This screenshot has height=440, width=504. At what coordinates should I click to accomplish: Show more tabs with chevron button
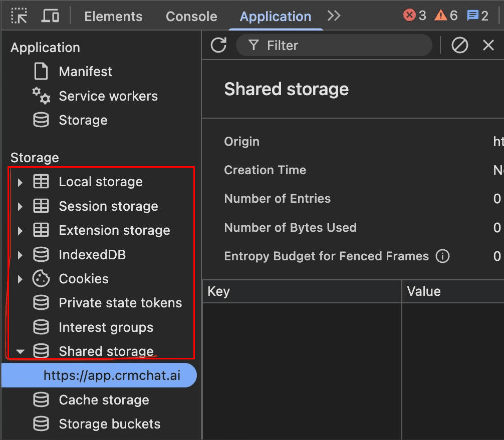334,16
